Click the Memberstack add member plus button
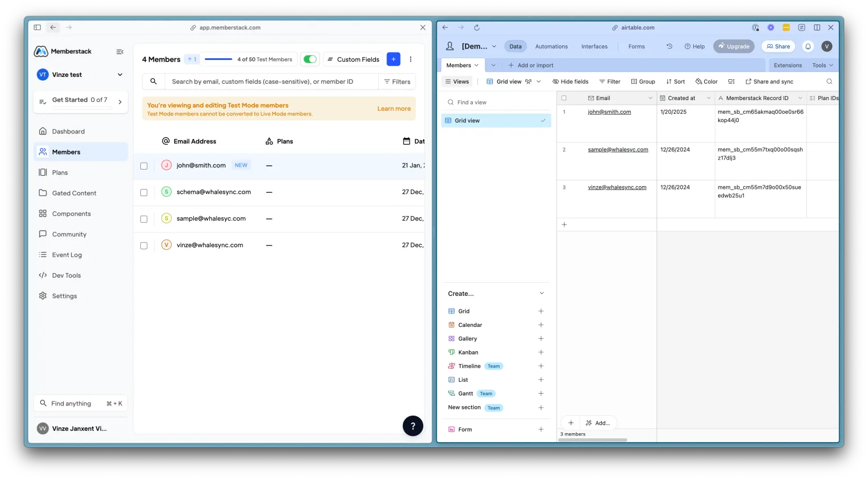This screenshot has width=868, height=479. coord(393,59)
